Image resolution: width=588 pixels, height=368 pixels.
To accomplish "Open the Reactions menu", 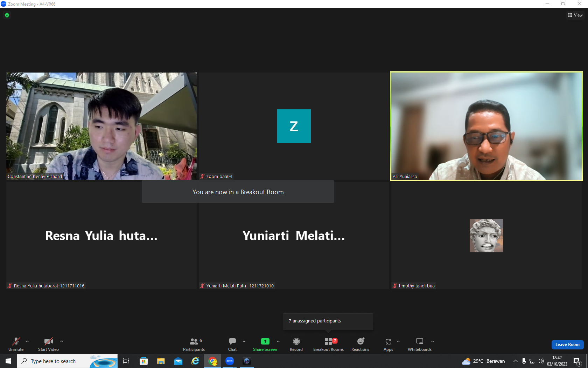I will coord(360,344).
